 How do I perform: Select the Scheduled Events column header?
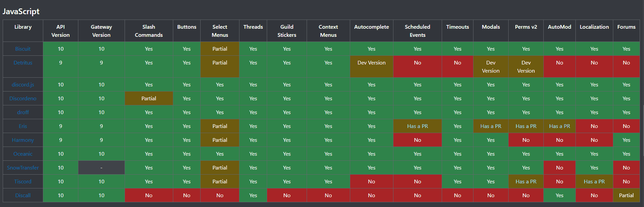point(417,31)
